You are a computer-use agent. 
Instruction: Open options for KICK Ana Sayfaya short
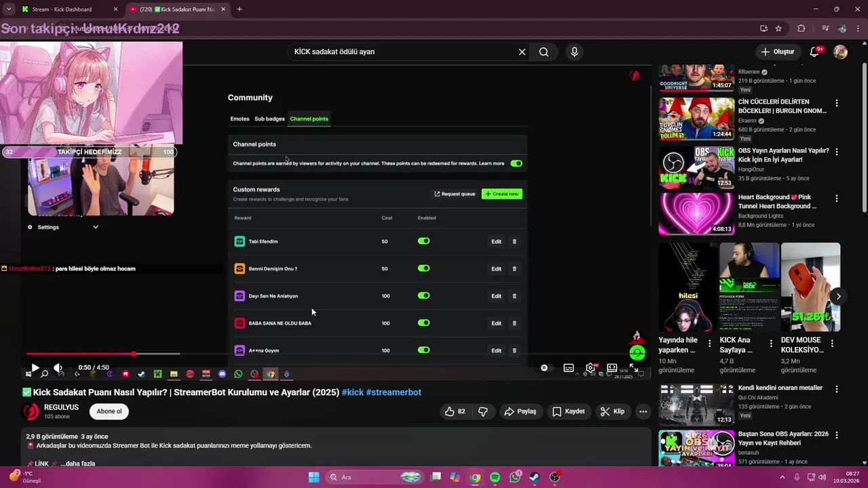pos(771,344)
